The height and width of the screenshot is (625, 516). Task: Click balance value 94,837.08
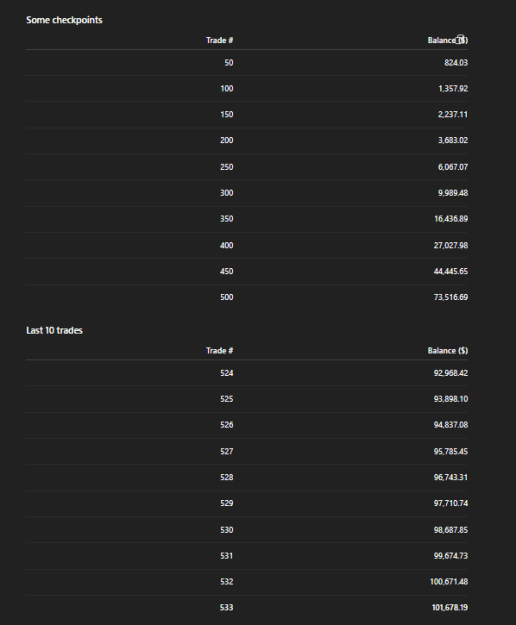coord(451,425)
